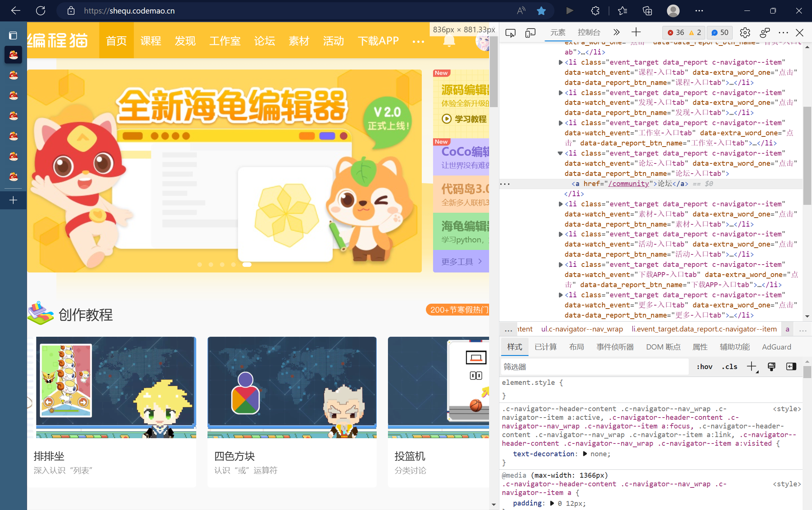Open DevTools settings gear
Screen dimensions: 812x510
(745, 33)
